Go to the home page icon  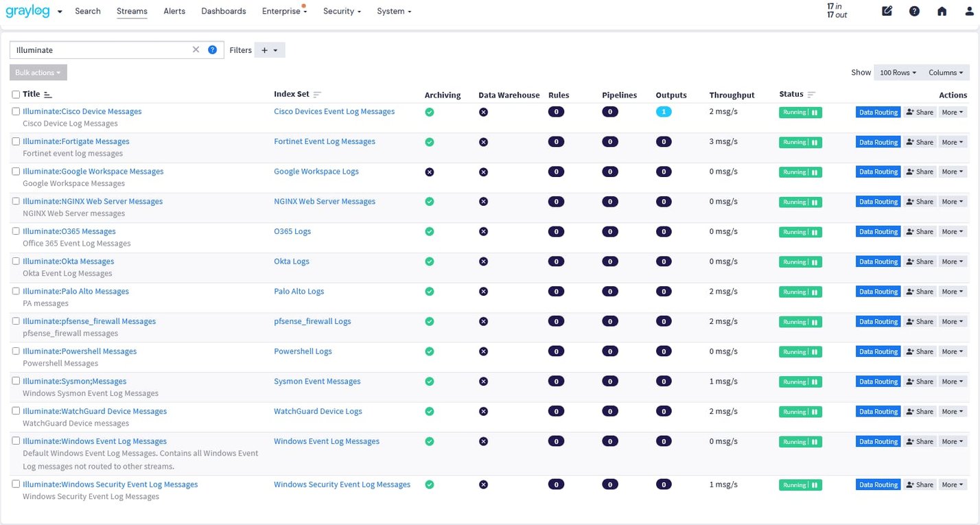coord(942,11)
